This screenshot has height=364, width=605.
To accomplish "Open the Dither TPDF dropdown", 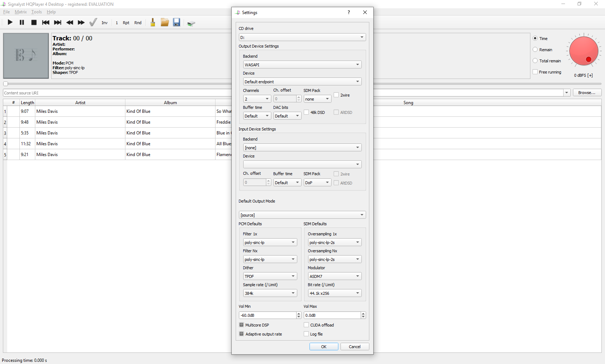I will pos(270,276).
